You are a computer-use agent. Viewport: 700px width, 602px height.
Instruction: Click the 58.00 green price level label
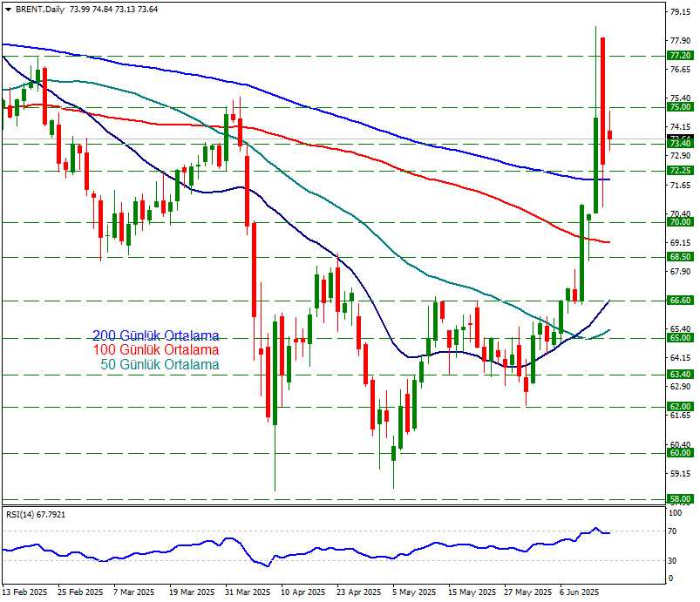coord(680,499)
